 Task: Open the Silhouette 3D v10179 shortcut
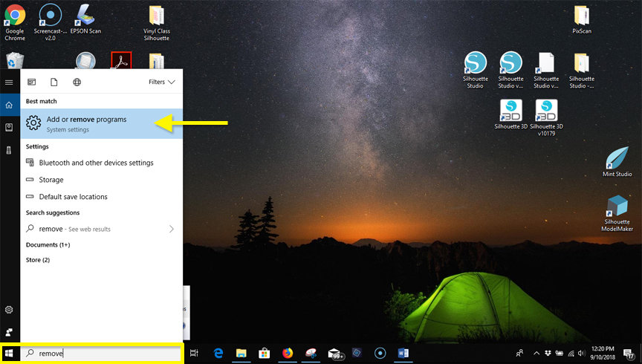tap(546, 113)
